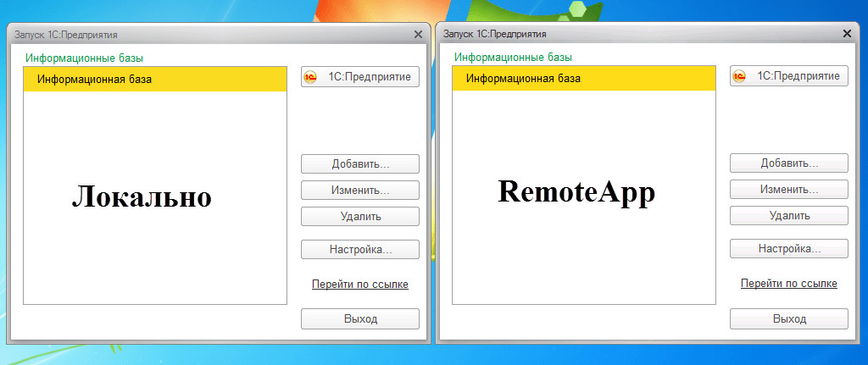Open Изменить... in the left window
The image size is (868, 365).
point(360,191)
